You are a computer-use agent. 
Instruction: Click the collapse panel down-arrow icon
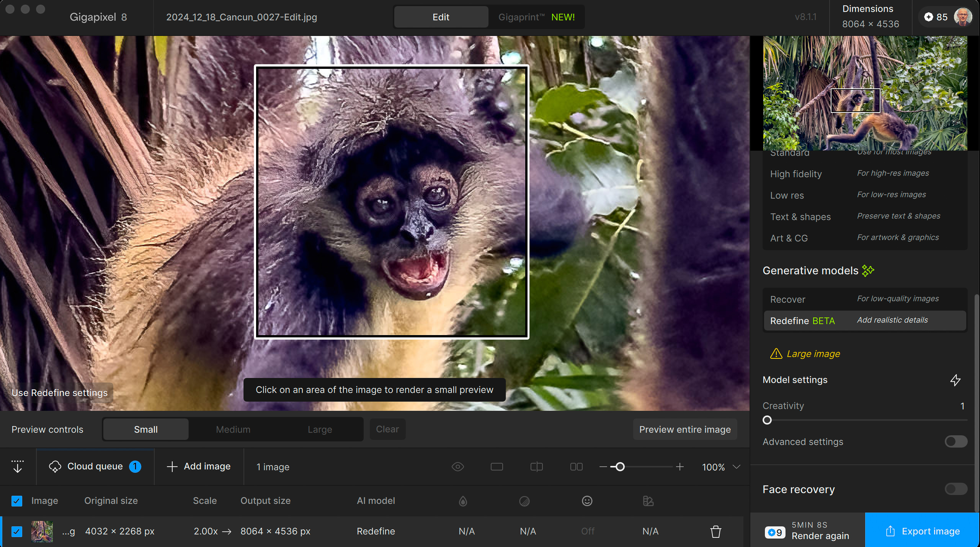18,466
